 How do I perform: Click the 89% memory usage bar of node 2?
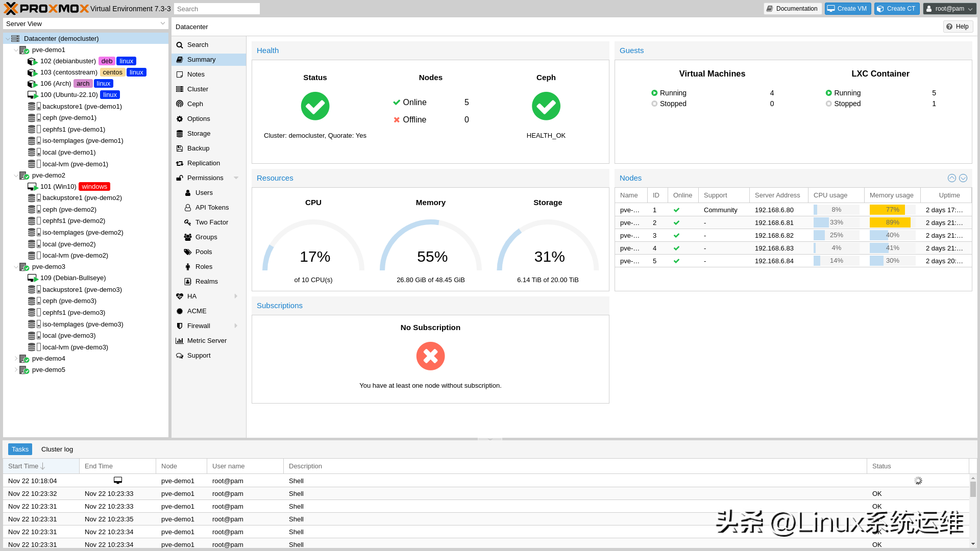[892, 222]
